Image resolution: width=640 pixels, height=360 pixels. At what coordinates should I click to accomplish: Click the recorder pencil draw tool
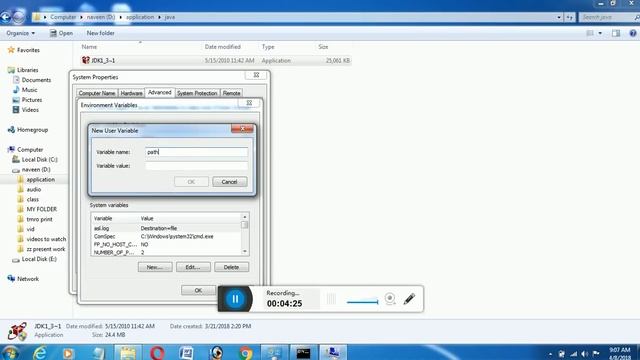tap(409, 299)
